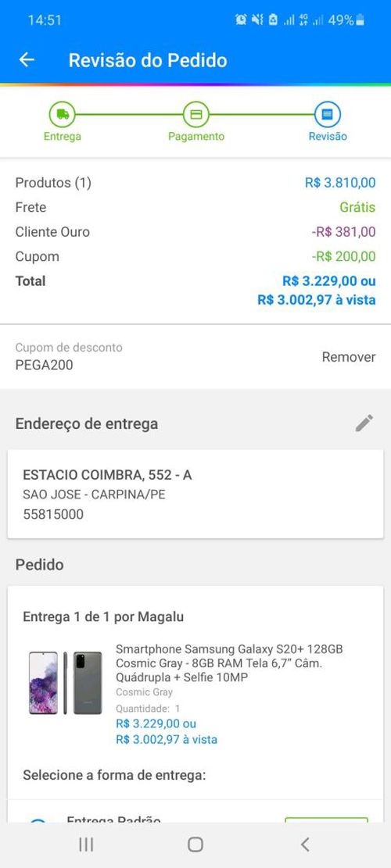Viewport: 391px width, 868px height.
Task: Click the Pagamento step label
Action: pos(196,136)
